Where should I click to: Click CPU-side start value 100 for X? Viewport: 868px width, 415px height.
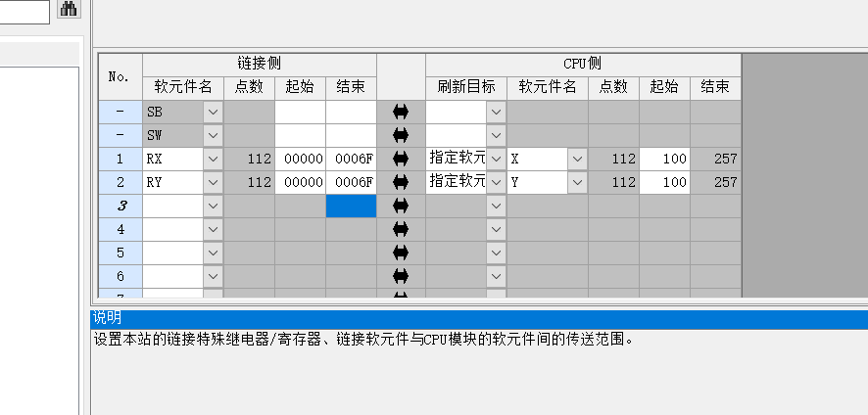coord(664,159)
